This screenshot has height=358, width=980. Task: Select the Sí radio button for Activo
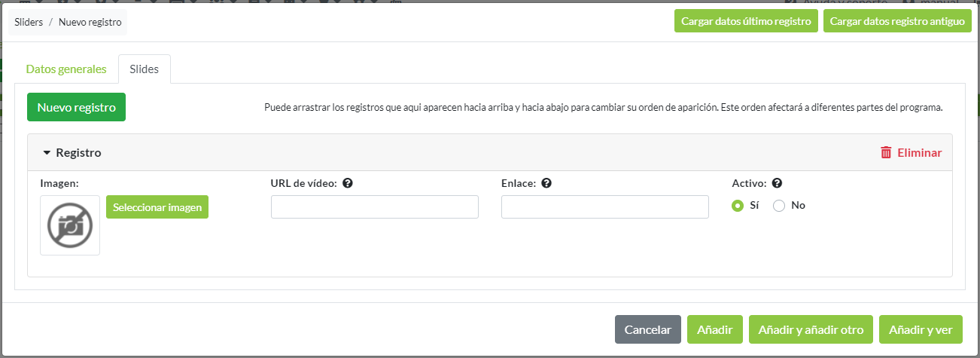click(x=738, y=206)
